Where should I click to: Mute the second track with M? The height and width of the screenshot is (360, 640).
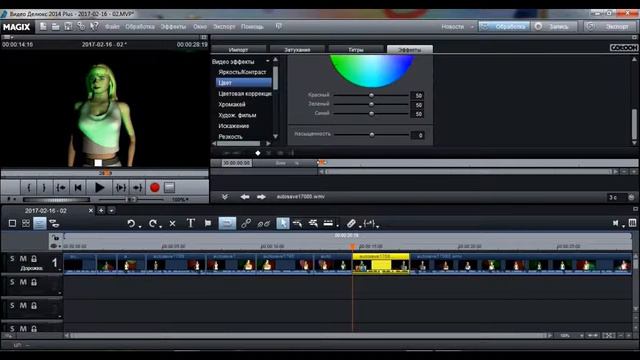point(23,282)
